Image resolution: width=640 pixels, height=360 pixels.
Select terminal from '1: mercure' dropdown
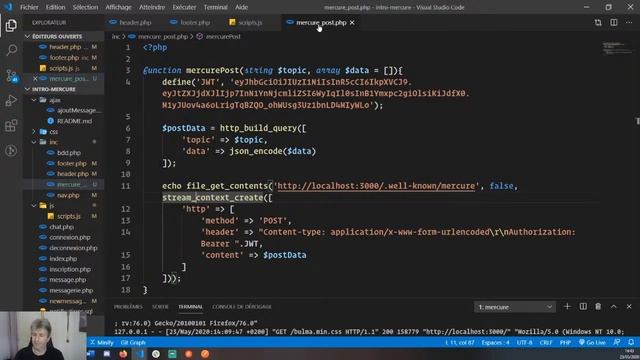coord(515,307)
